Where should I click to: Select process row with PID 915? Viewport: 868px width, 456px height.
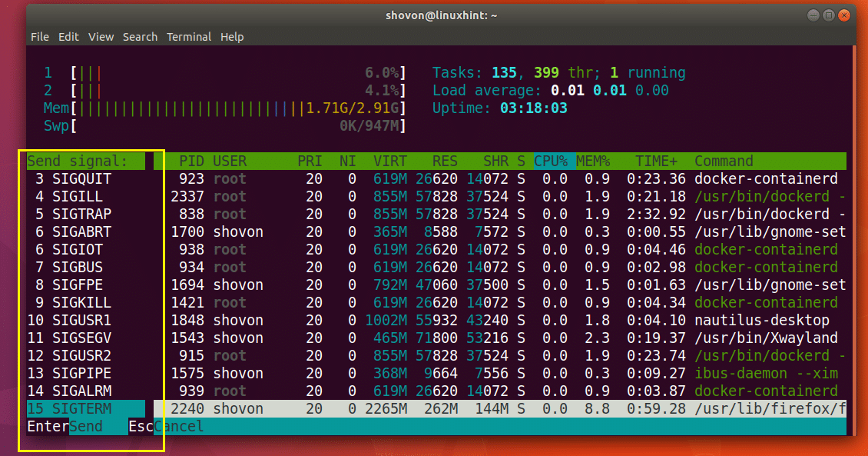click(500, 356)
